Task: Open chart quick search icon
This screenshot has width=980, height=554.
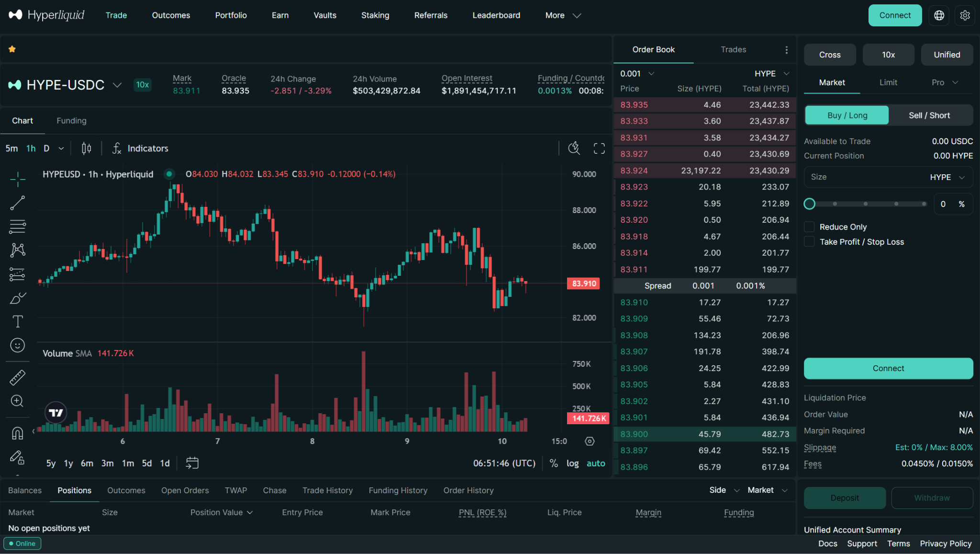Action: [574, 148]
